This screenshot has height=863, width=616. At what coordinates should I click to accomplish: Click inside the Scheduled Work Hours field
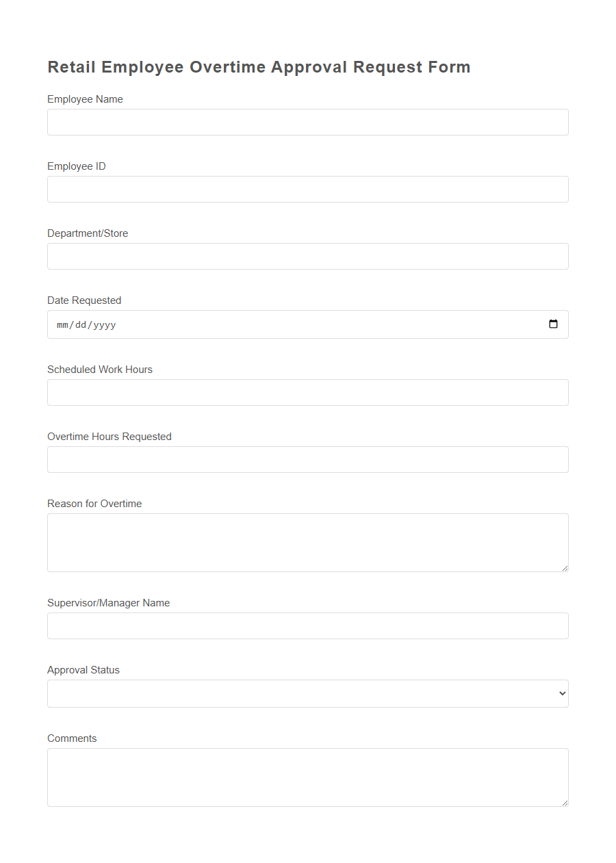(x=308, y=392)
